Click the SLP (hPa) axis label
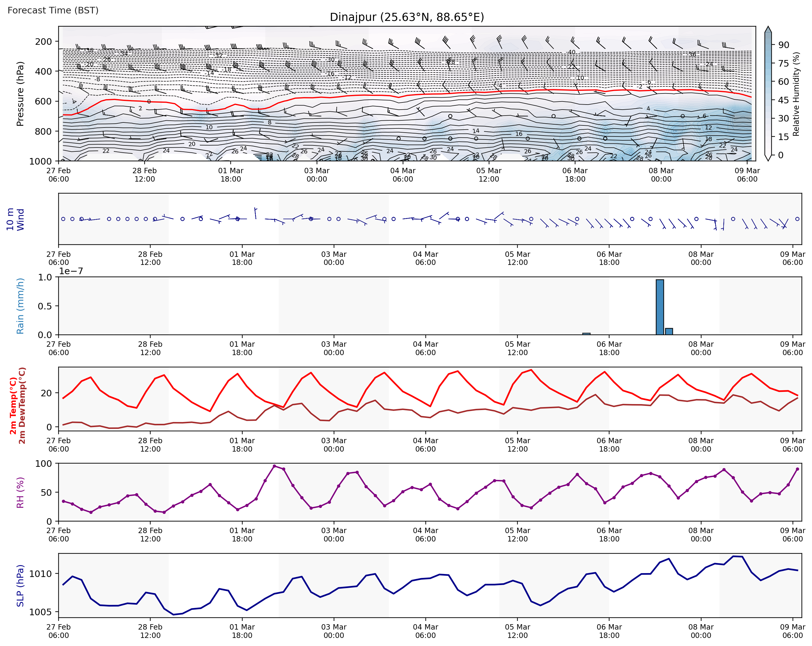This screenshot has width=812, height=646. 20,585
